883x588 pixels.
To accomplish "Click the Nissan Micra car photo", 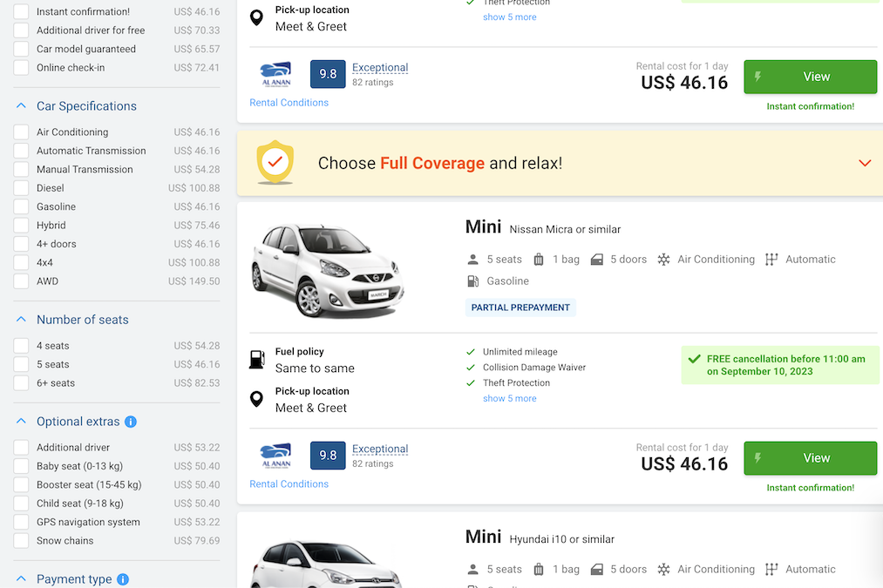I will click(x=327, y=269).
